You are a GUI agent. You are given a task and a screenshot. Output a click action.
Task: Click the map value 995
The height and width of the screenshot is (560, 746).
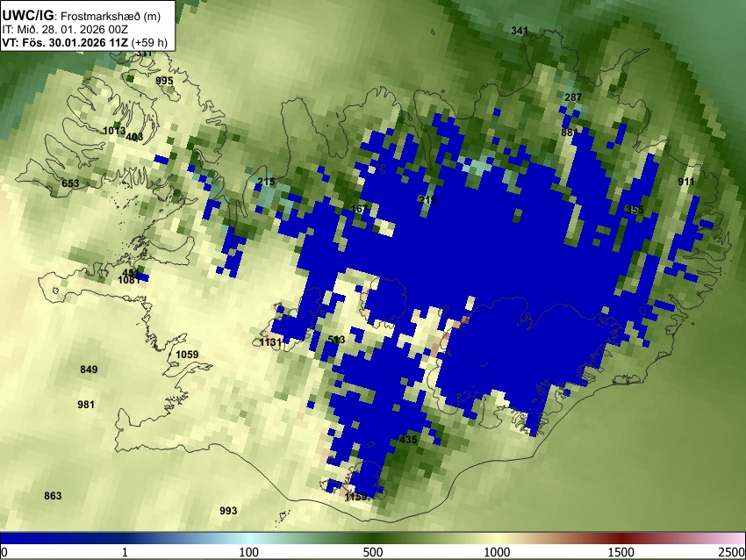coord(164,81)
